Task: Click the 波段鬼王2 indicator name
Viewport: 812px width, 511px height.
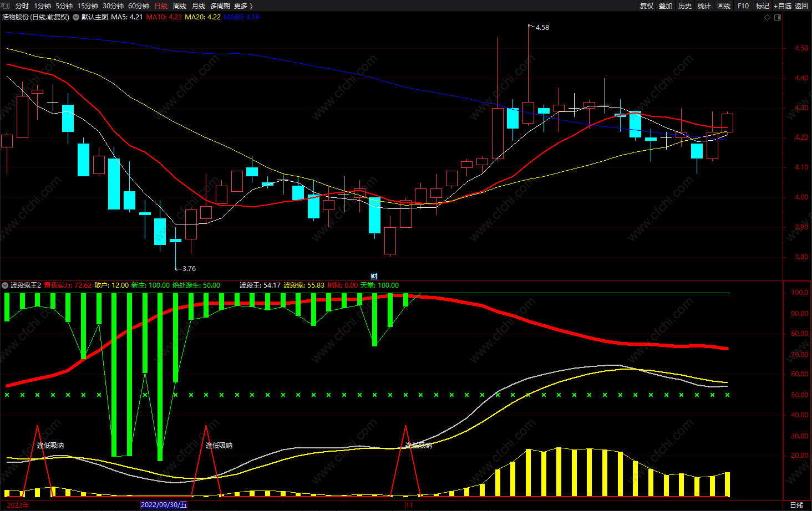Action: [26, 285]
